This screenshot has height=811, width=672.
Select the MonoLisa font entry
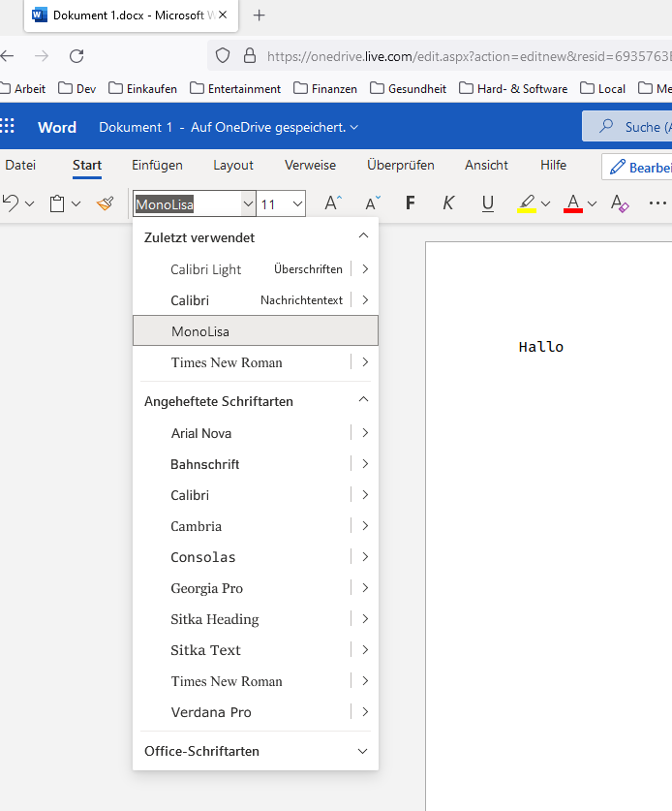(256, 331)
